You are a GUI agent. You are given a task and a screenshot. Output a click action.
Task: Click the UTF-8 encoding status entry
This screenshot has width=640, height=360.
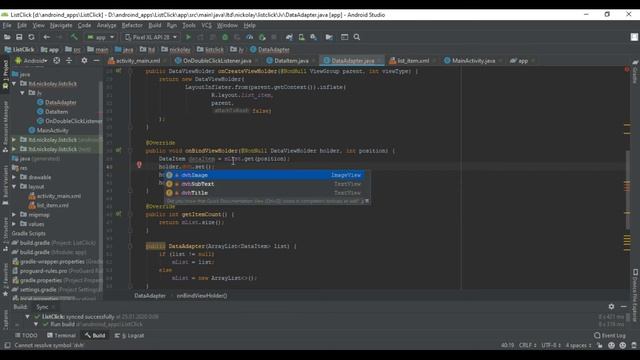[551, 345]
